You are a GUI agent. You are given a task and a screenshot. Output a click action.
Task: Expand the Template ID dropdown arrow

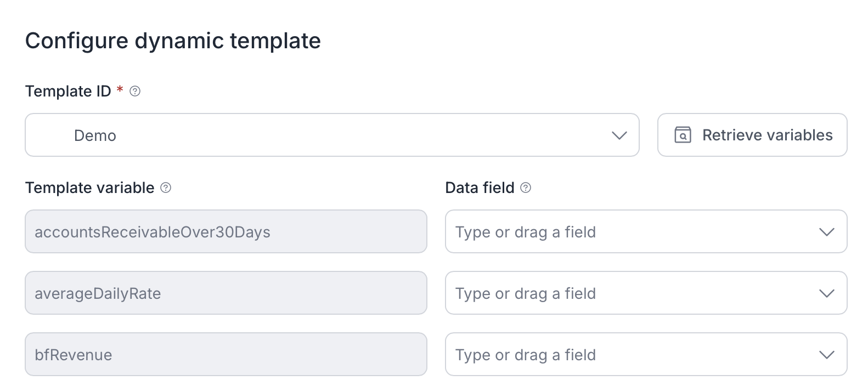pos(619,135)
